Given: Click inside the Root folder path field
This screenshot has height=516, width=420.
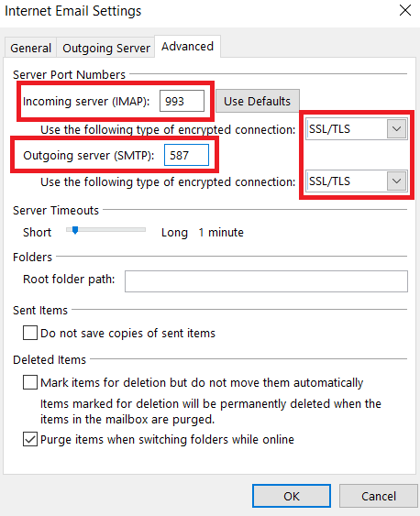Looking at the screenshot, I should (x=266, y=281).
